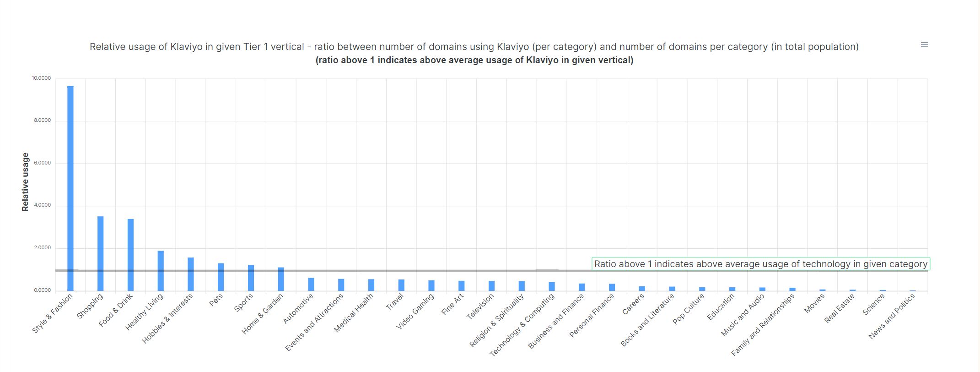
Task: Click the Automotive axis label
Action: click(x=298, y=309)
